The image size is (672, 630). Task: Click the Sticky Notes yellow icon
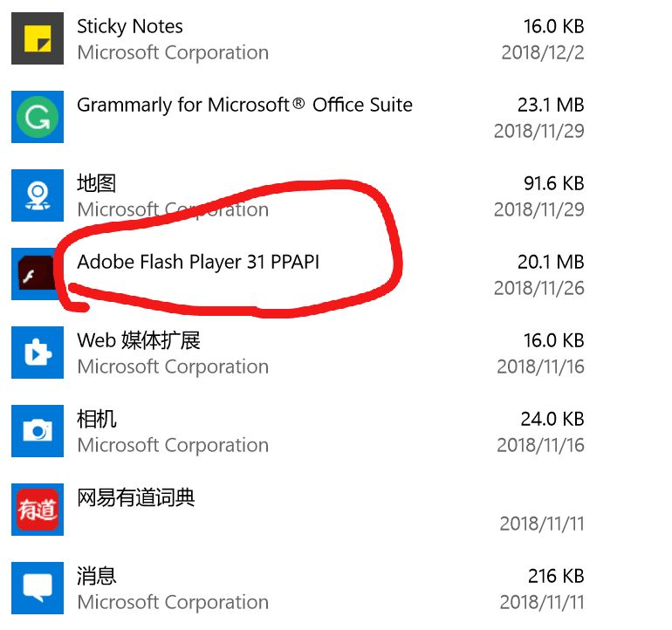[x=37, y=38]
